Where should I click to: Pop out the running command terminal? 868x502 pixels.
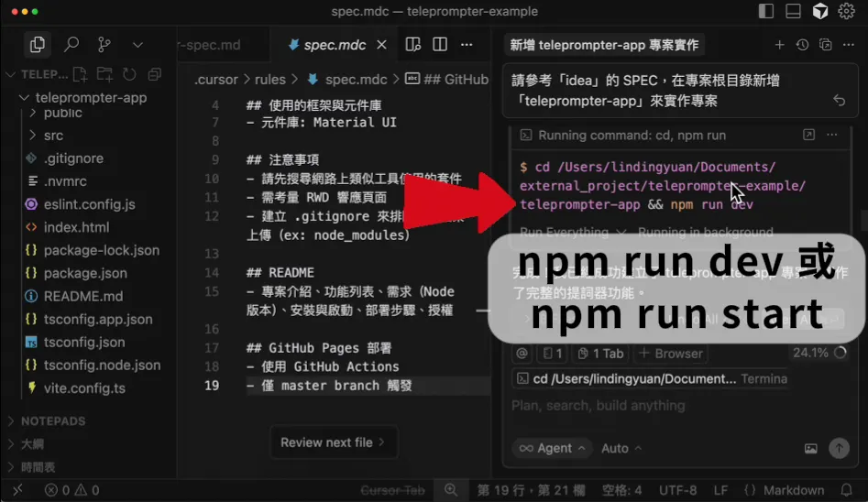tap(808, 135)
